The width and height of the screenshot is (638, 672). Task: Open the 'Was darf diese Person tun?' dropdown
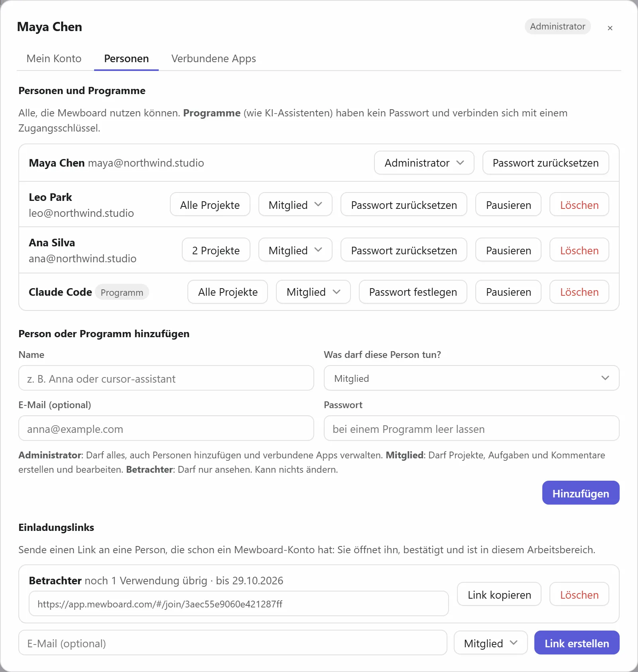(471, 378)
